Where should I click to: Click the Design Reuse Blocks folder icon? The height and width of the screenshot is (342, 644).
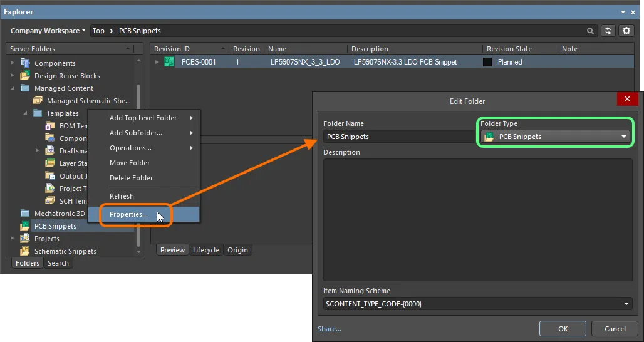click(26, 76)
